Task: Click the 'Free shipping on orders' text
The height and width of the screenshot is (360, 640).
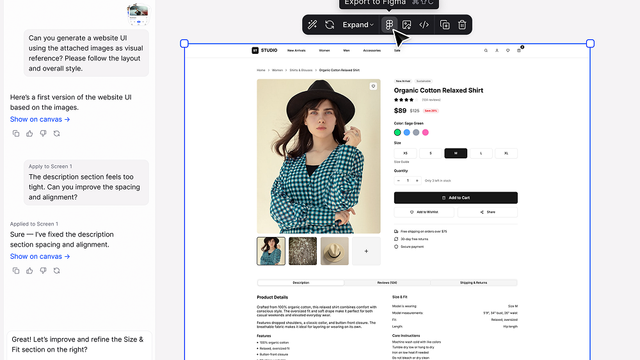Action: [x=424, y=231]
